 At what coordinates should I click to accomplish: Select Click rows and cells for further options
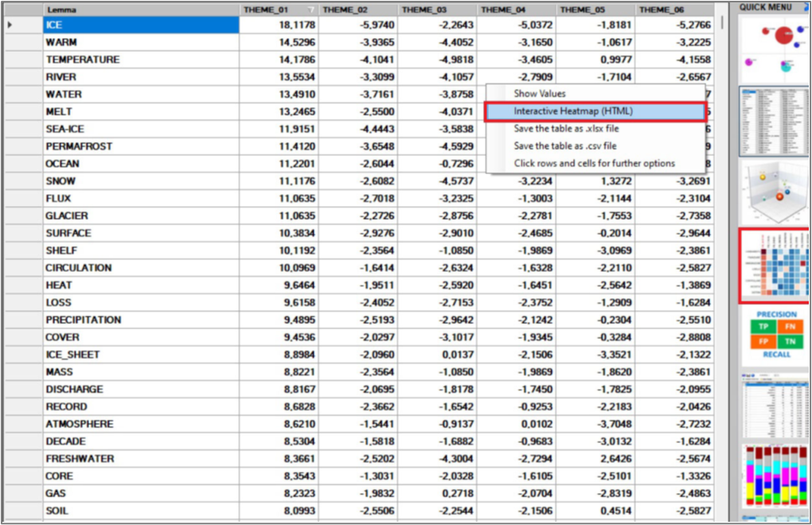tap(594, 164)
